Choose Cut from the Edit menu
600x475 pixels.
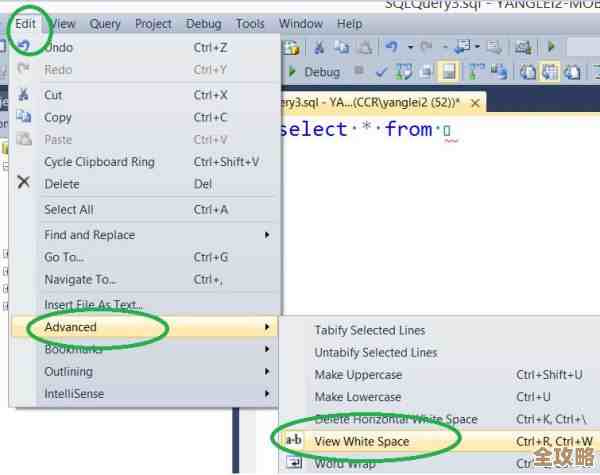pos(145,95)
